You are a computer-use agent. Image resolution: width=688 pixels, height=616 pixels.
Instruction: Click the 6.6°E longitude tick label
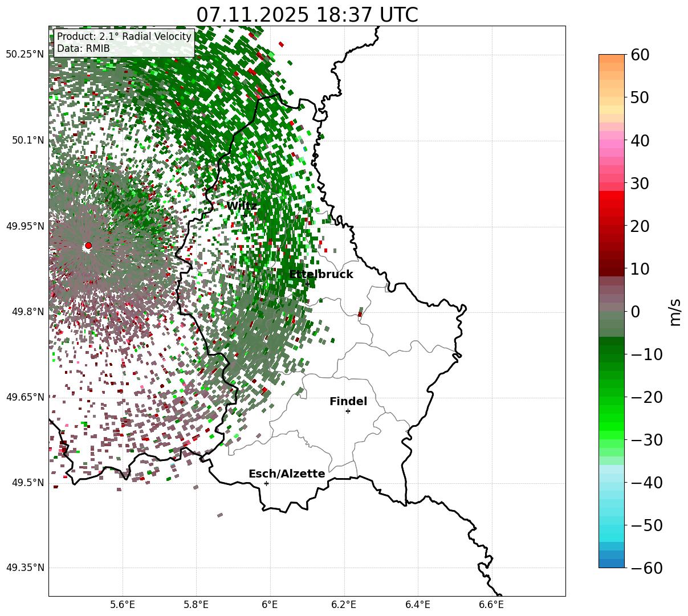[491, 605]
